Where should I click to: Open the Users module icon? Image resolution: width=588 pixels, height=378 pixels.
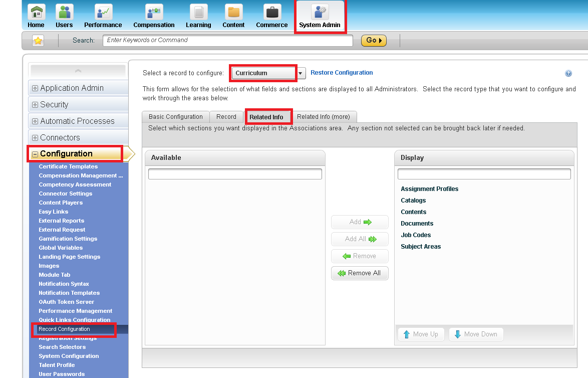(64, 12)
